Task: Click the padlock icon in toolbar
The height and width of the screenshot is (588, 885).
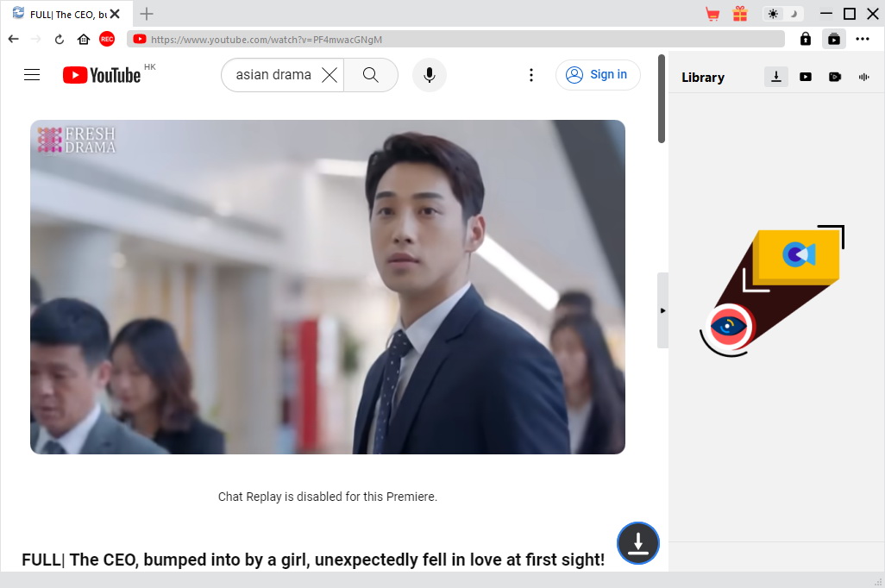Action: pyautogui.click(x=806, y=39)
